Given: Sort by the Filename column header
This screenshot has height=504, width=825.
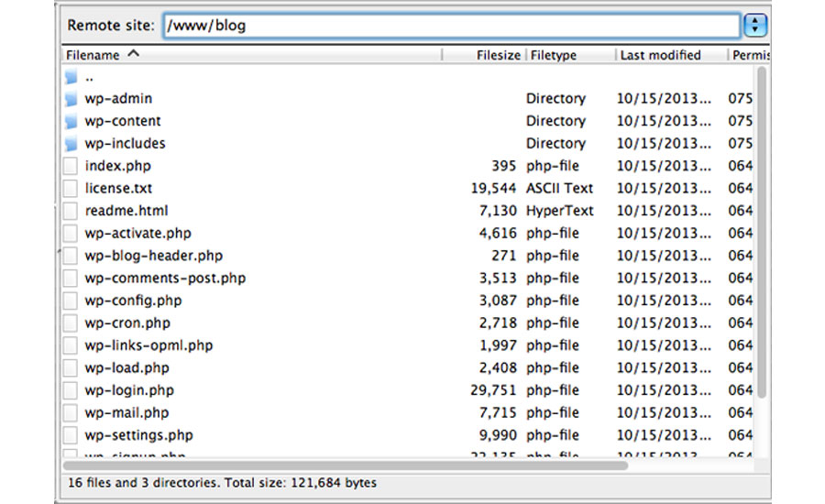Looking at the screenshot, I should point(251,55).
